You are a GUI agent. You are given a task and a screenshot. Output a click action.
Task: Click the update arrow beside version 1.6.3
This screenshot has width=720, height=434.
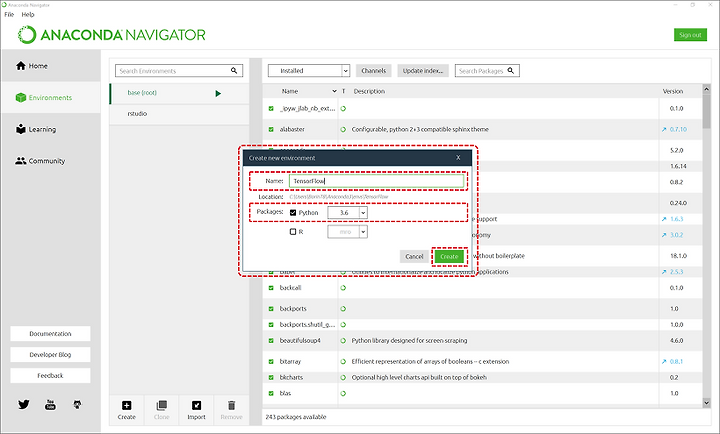[664, 219]
